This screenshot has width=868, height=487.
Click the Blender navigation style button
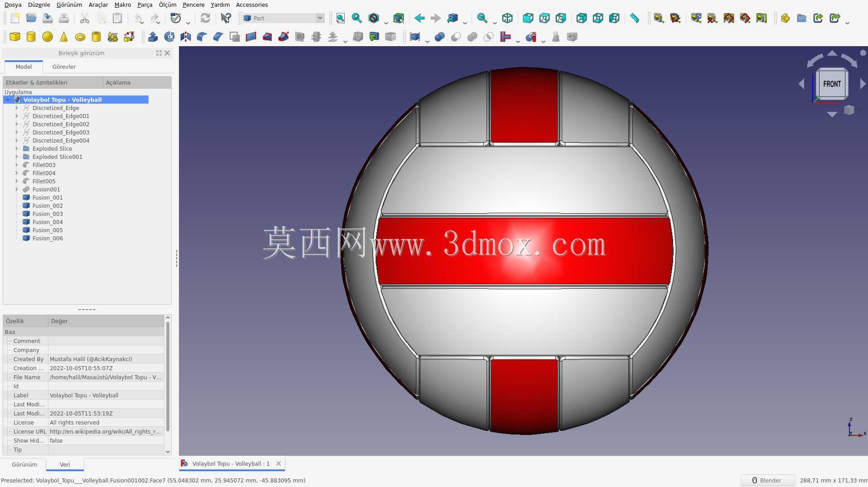click(767, 480)
